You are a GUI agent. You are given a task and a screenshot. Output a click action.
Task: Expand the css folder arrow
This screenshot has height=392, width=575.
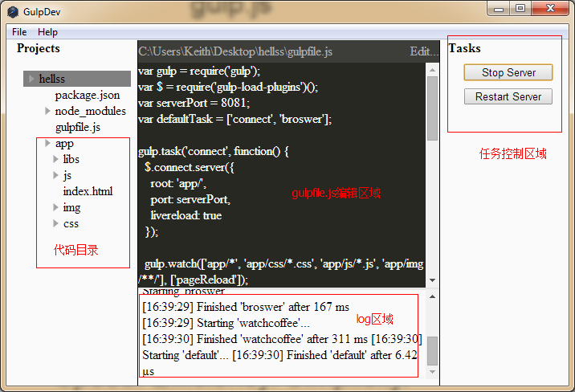(55, 223)
